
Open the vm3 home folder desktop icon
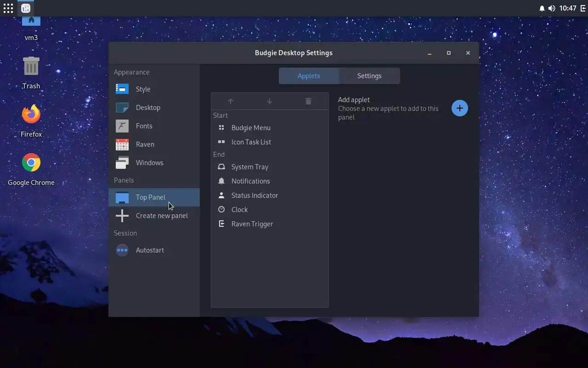[31, 21]
